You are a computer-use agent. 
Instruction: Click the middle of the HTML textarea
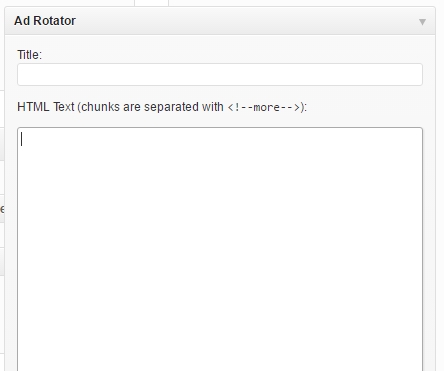pyautogui.click(x=220, y=249)
